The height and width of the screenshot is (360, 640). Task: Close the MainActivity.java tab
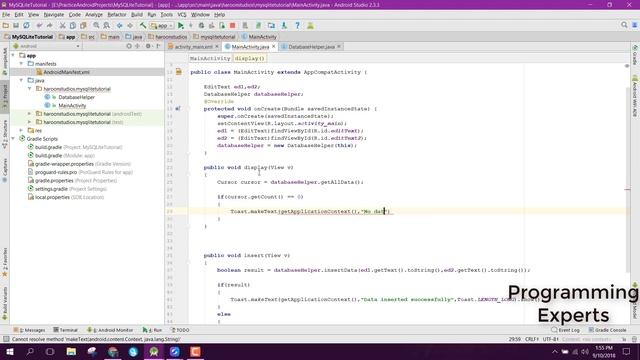273,47
